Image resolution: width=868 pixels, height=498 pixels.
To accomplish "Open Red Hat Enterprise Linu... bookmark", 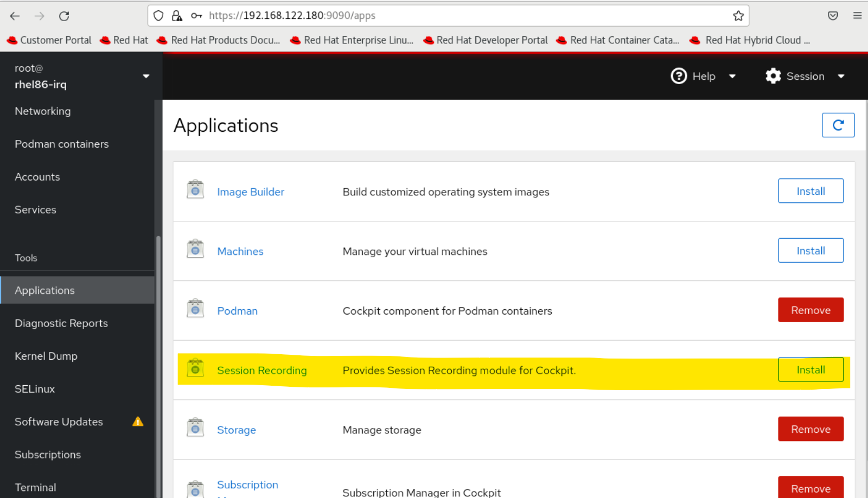I will (352, 40).
